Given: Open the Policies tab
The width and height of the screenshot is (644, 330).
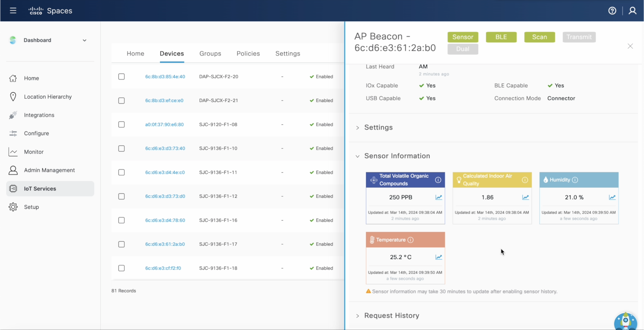Looking at the screenshot, I should click(x=248, y=53).
